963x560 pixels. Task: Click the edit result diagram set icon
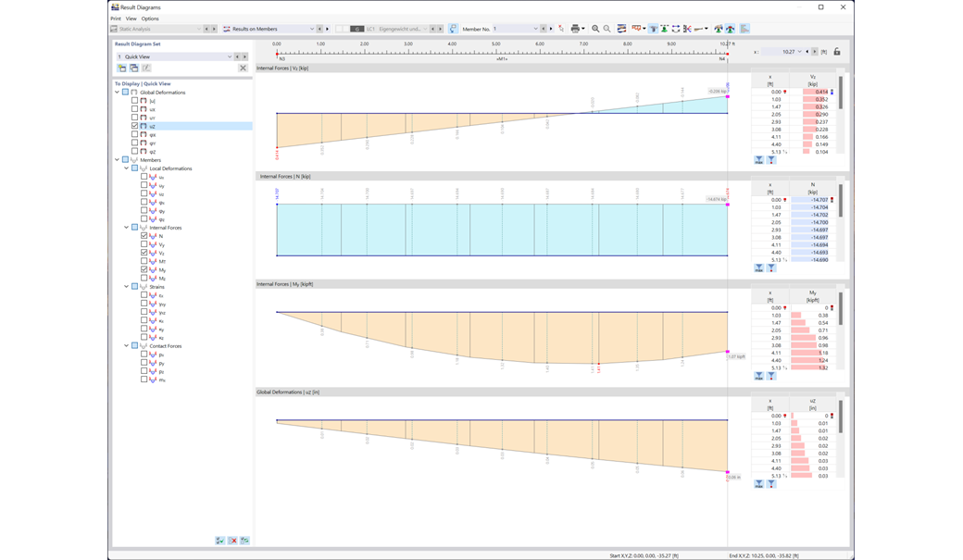(147, 68)
